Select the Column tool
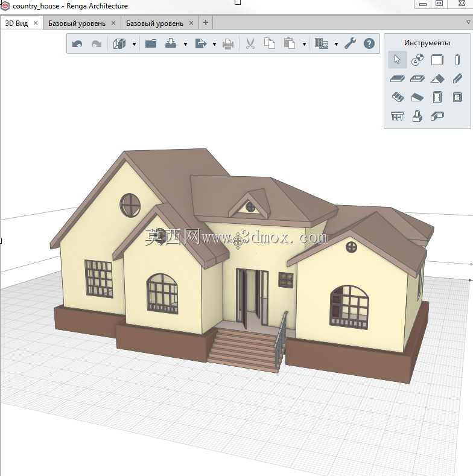The image size is (473, 476). tap(457, 60)
